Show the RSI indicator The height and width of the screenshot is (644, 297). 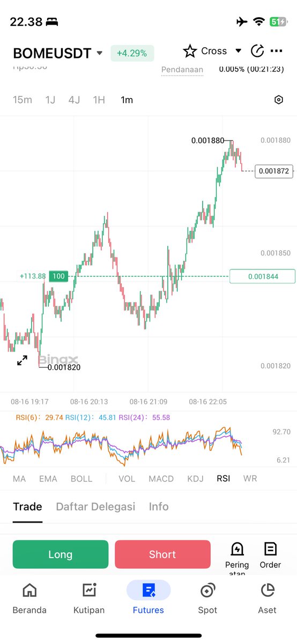click(224, 479)
